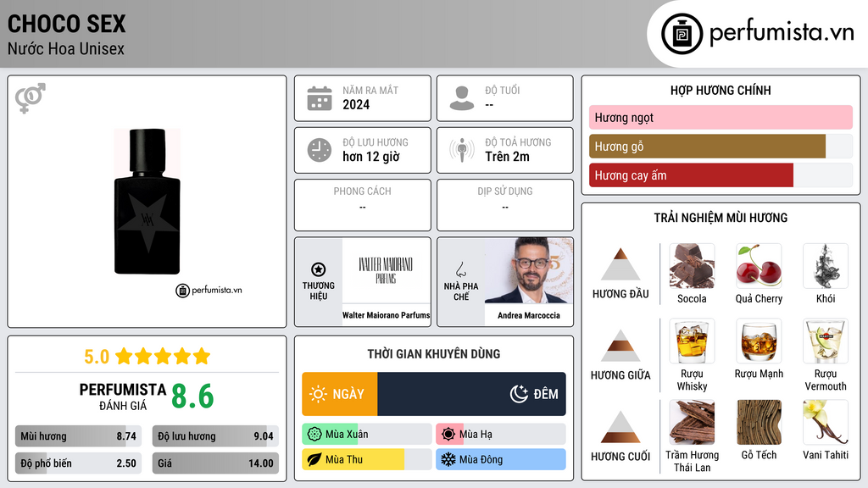This screenshot has height=488, width=868.
Task: Click the Phong cách card
Action: click(x=363, y=205)
